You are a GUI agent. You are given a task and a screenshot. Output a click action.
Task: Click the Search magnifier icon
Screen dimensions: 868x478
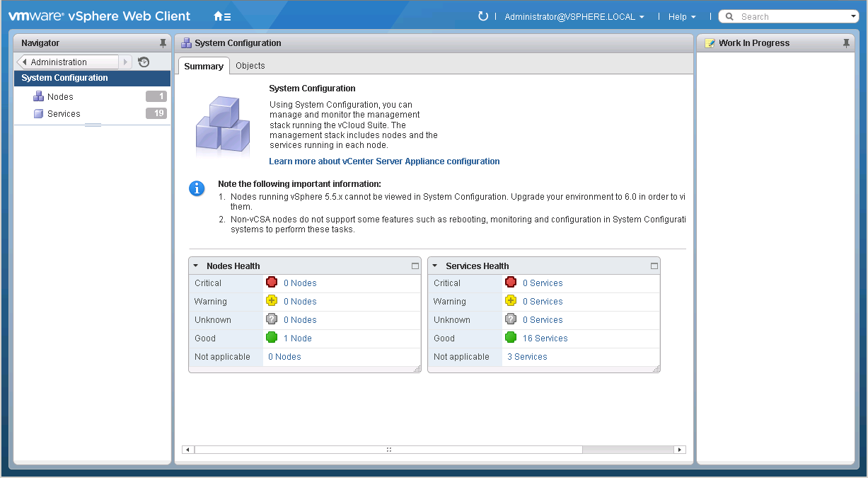tap(731, 16)
